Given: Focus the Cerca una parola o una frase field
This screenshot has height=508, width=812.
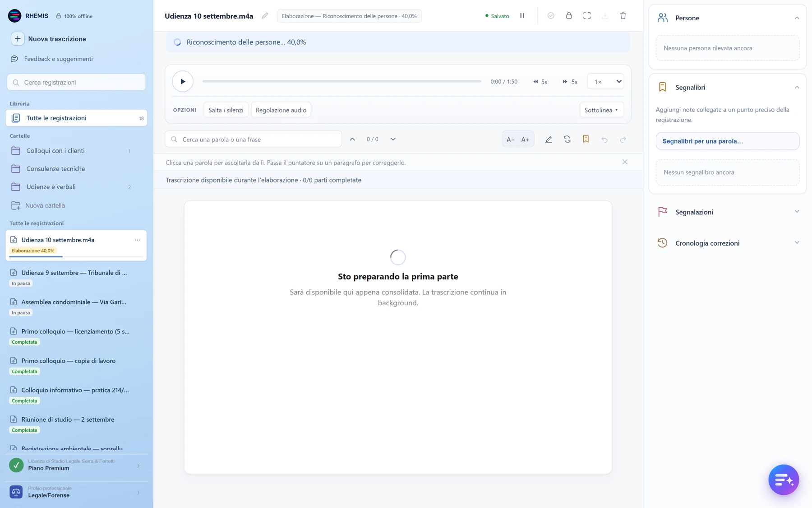Looking at the screenshot, I should pyautogui.click(x=254, y=139).
